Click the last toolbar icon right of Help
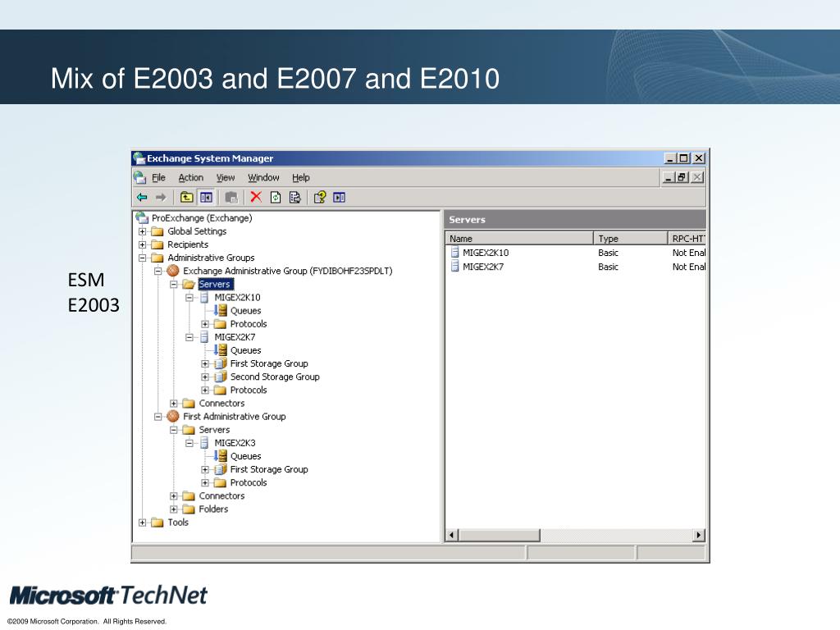 339,197
